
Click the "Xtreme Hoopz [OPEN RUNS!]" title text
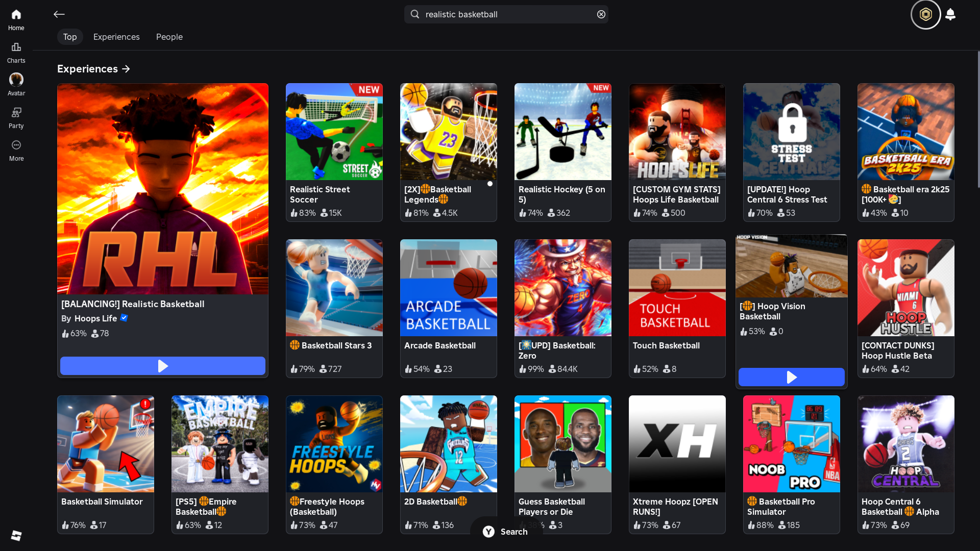coord(675,507)
